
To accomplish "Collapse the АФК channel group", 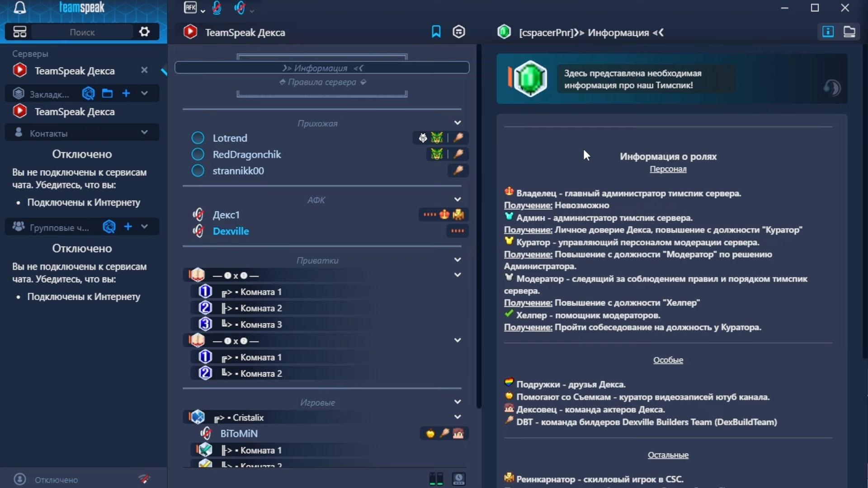I will coord(458,199).
